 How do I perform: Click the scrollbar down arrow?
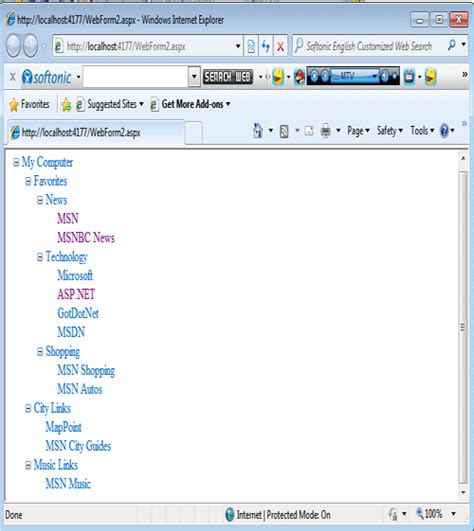463,493
